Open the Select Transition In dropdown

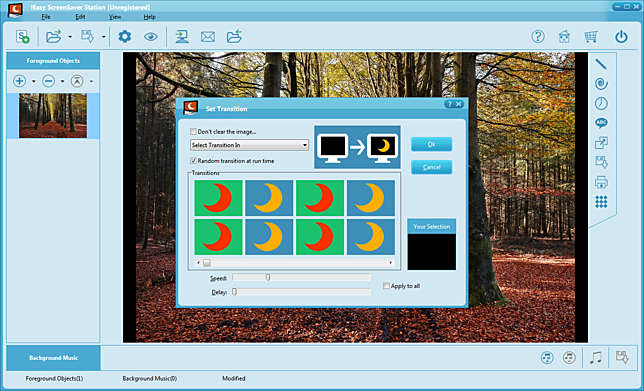(x=249, y=145)
